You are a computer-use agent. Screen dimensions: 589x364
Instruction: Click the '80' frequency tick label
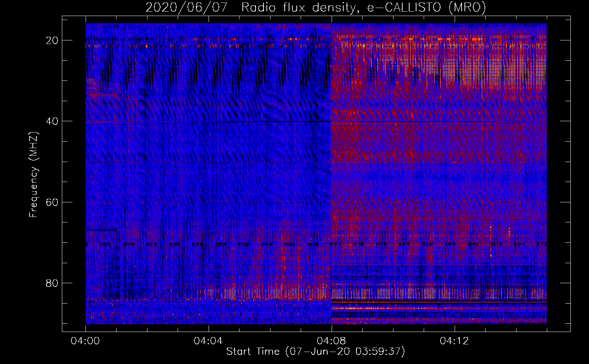pos(52,283)
